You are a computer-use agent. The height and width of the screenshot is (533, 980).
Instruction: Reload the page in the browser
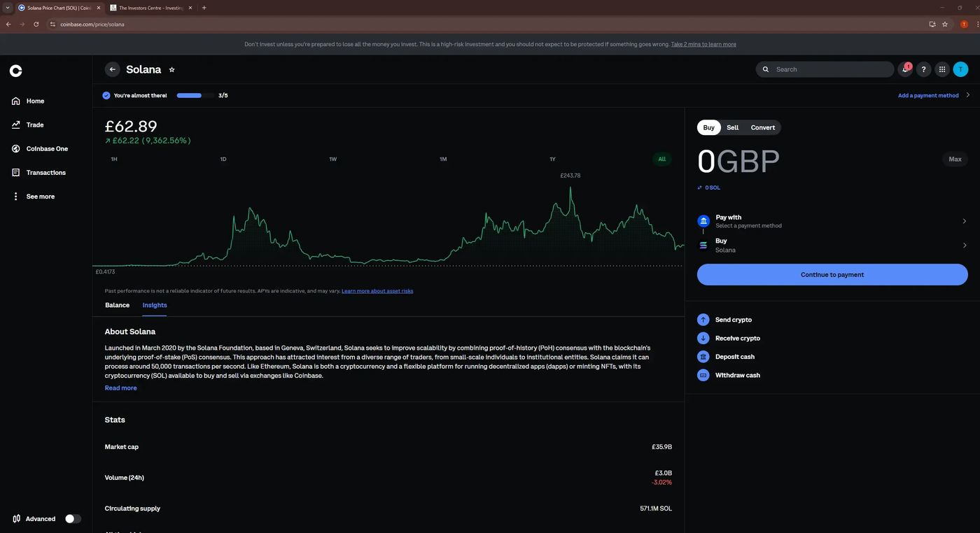pos(36,24)
